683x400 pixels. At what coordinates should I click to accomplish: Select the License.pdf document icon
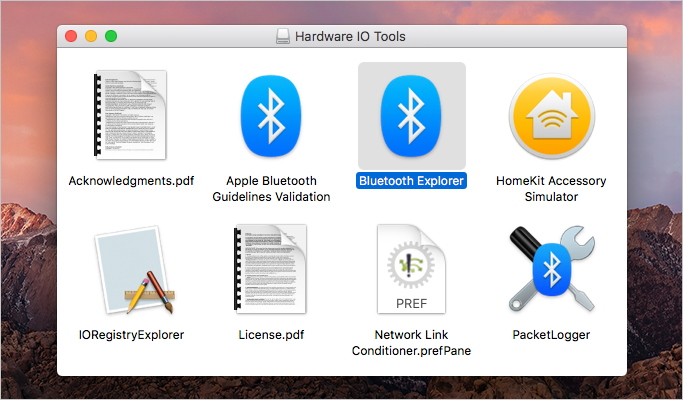click(x=270, y=269)
